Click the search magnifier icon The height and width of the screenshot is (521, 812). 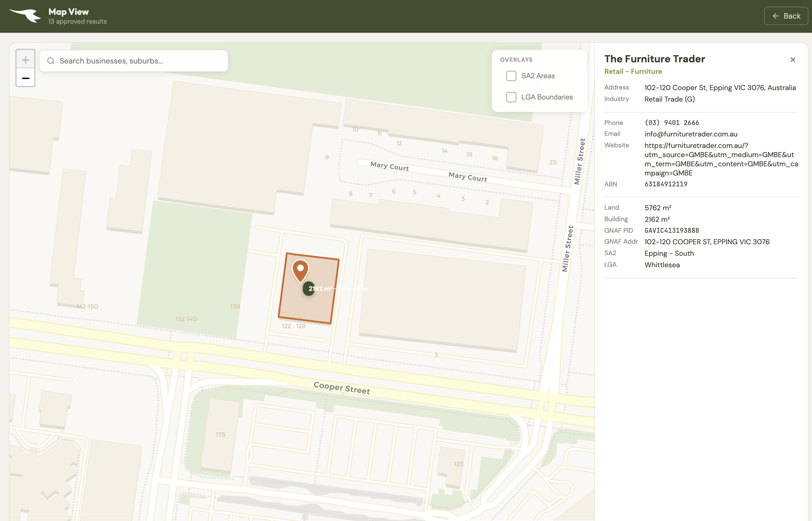pyautogui.click(x=51, y=61)
